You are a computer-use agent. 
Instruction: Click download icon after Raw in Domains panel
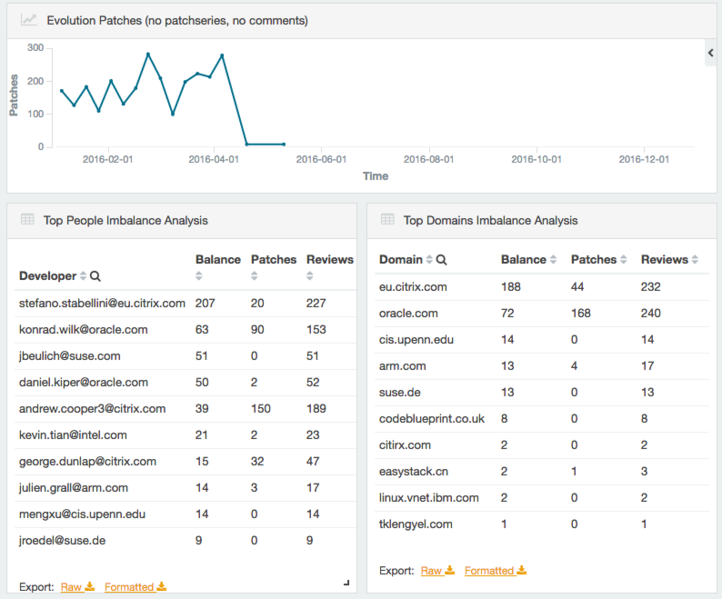point(450,571)
